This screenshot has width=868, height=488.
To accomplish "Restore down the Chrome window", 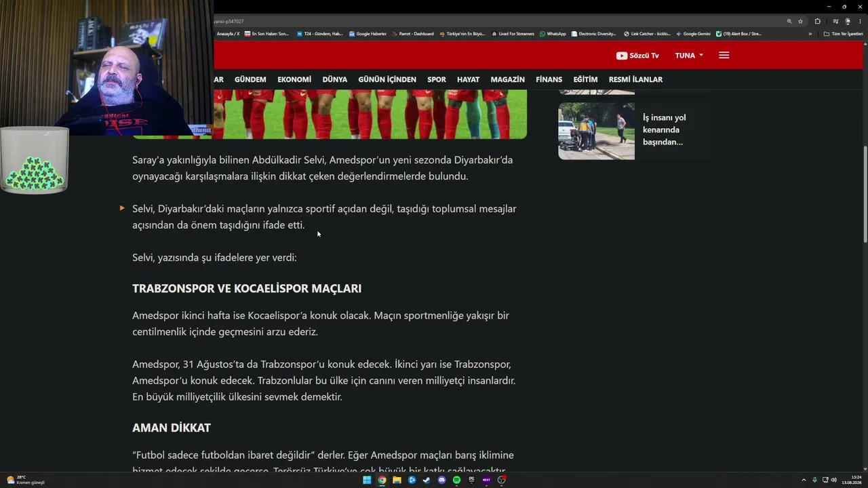I will 844,6.
